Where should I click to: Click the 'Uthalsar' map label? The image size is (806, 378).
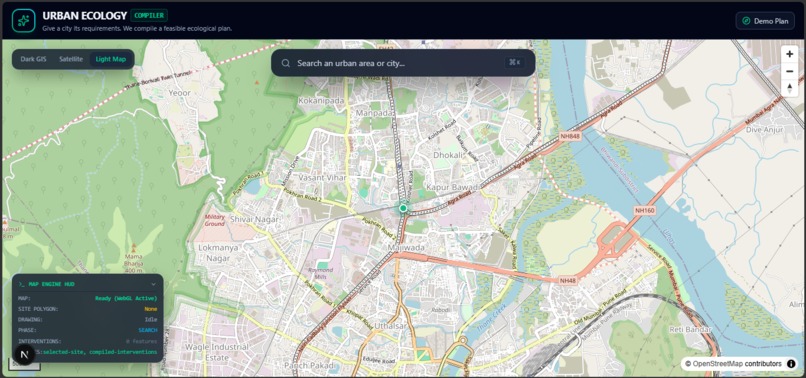point(390,326)
